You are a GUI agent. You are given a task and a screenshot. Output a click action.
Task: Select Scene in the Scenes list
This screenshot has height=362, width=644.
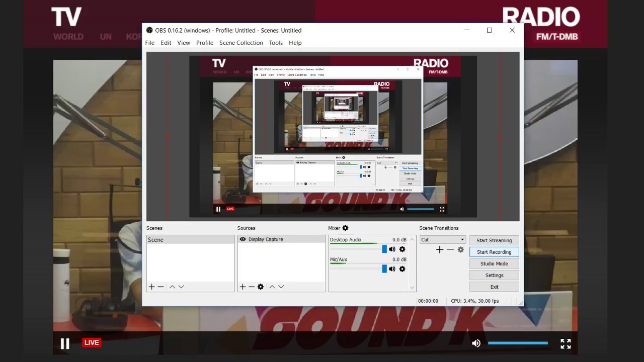(x=190, y=240)
